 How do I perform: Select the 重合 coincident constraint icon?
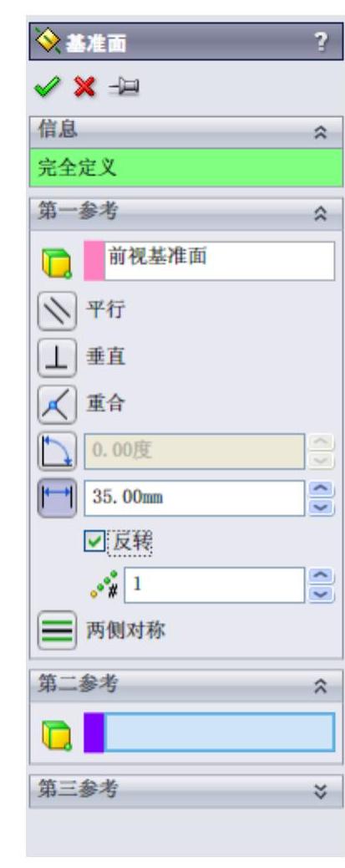[x=57, y=405]
